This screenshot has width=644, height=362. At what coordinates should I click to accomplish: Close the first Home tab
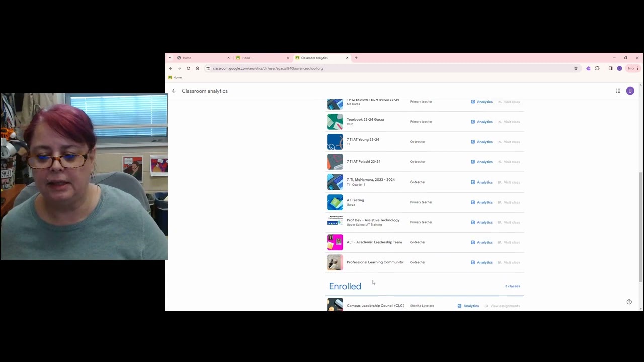click(228, 58)
